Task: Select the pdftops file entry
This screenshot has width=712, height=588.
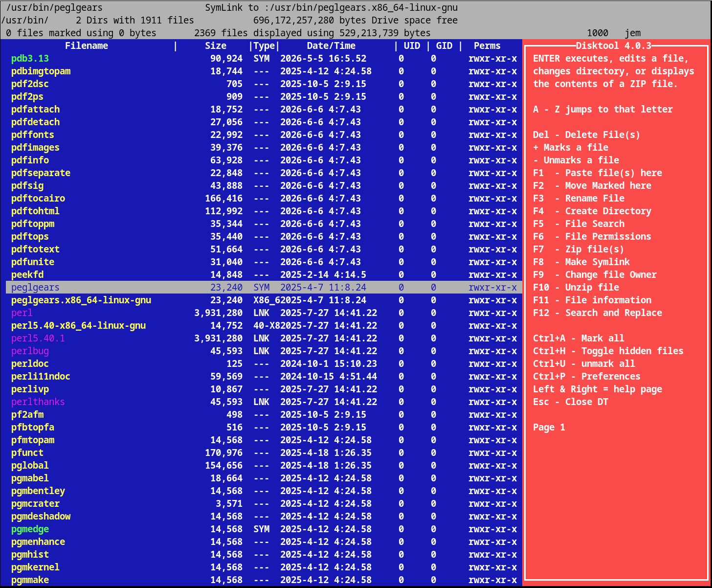Action: tap(30, 237)
